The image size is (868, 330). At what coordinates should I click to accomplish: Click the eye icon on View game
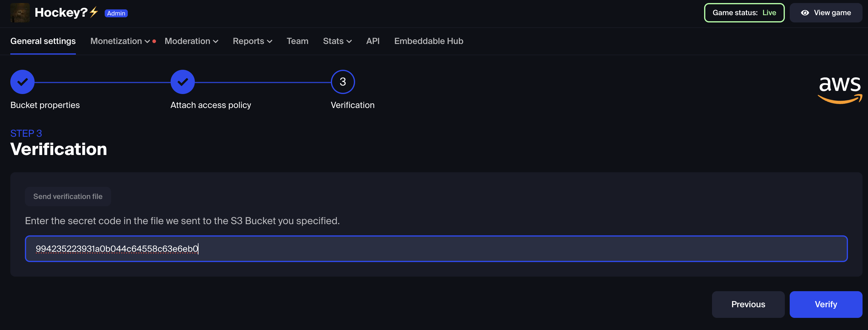tap(805, 12)
